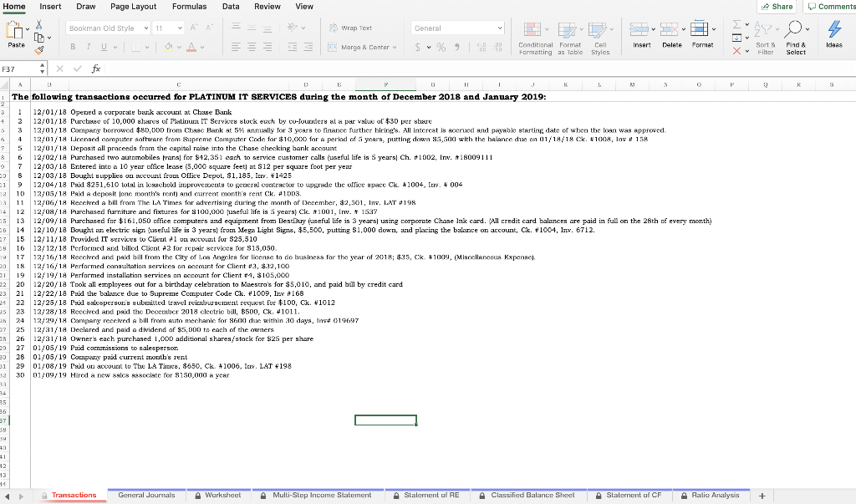
Task: Click the Name Box showing F37
Action: click(x=23, y=69)
